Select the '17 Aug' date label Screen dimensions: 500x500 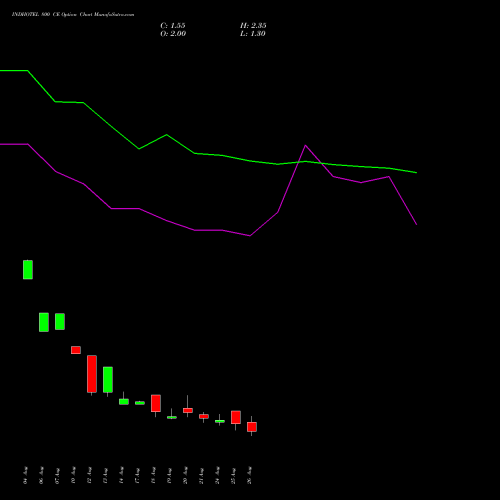[137, 475]
